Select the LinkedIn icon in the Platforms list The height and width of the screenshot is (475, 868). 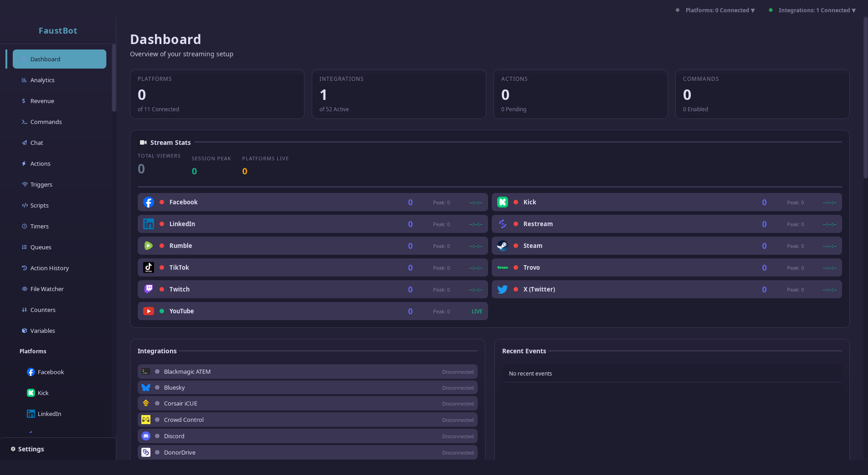click(30, 414)
